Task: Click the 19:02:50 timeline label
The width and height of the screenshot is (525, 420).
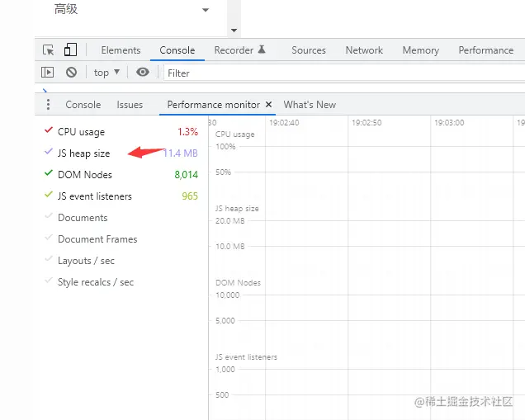Action: point(367,122)
